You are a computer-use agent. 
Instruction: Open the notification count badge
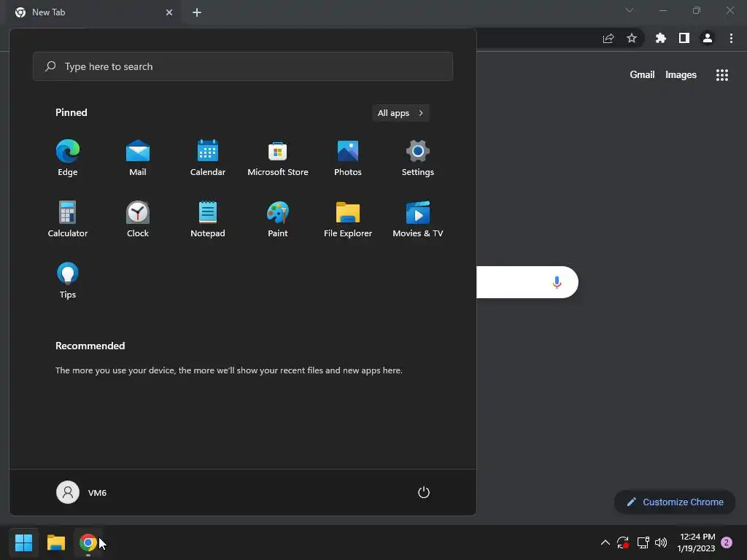727,542
